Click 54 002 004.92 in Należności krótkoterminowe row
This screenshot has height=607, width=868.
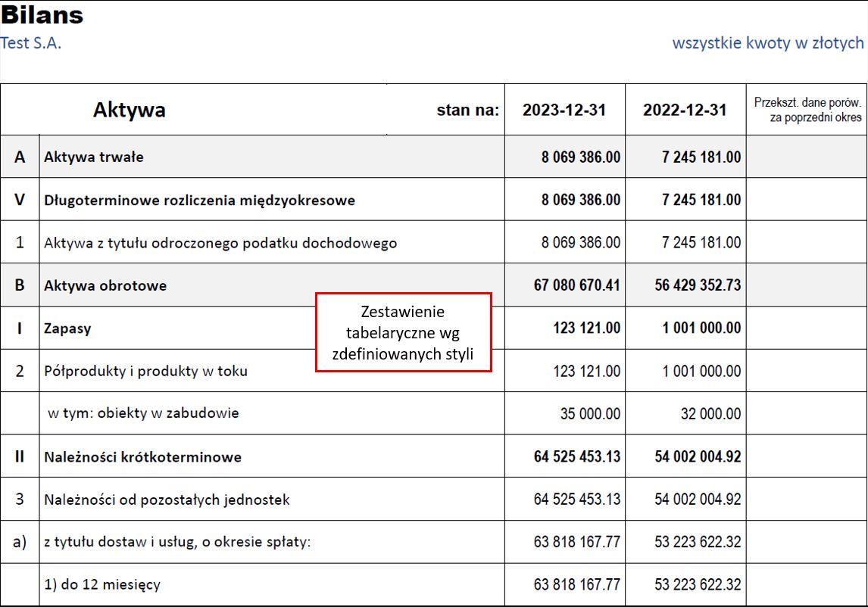point(698,456)
